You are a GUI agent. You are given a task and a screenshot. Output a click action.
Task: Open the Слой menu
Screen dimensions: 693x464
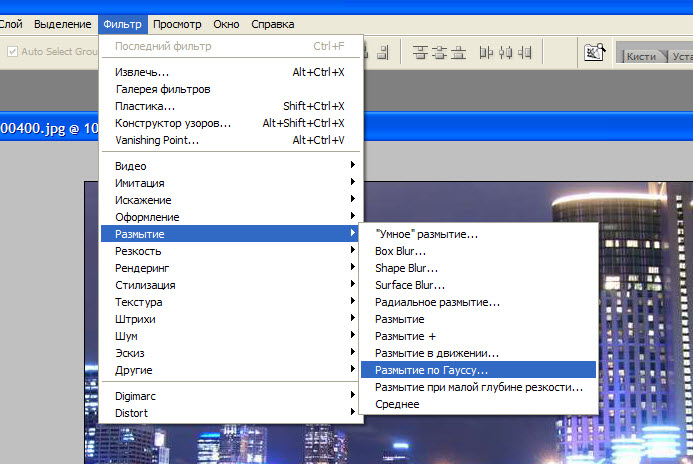11,24
